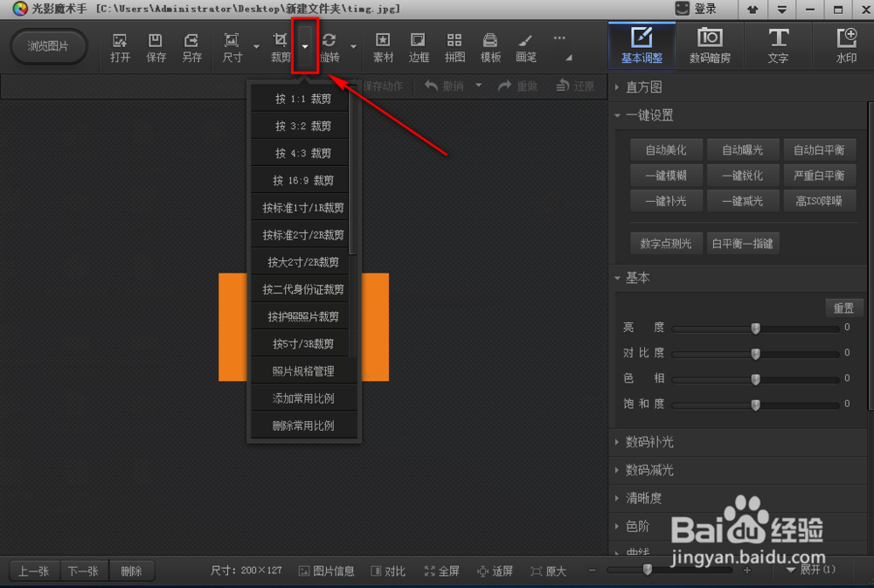Enter 全屏 fullscreen mode
The image size is (874, 588).
tap(441, 571)
